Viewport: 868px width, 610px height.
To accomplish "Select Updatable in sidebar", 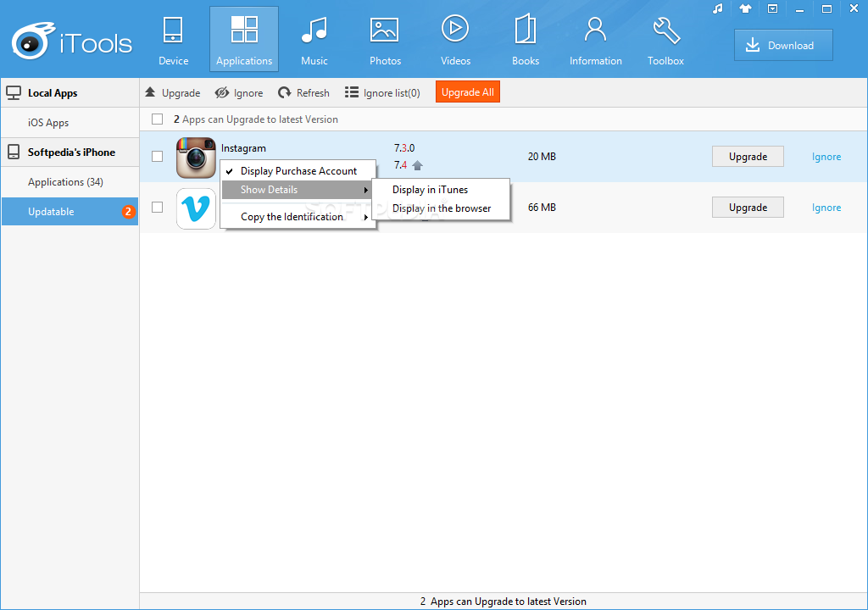I will (70, 212).
